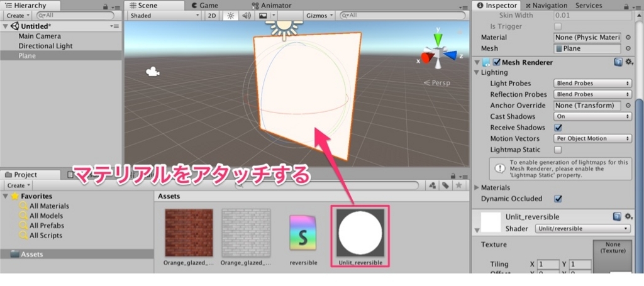Expand Materials section
This screenshot has height=286, width=644.
pos(477,187)
